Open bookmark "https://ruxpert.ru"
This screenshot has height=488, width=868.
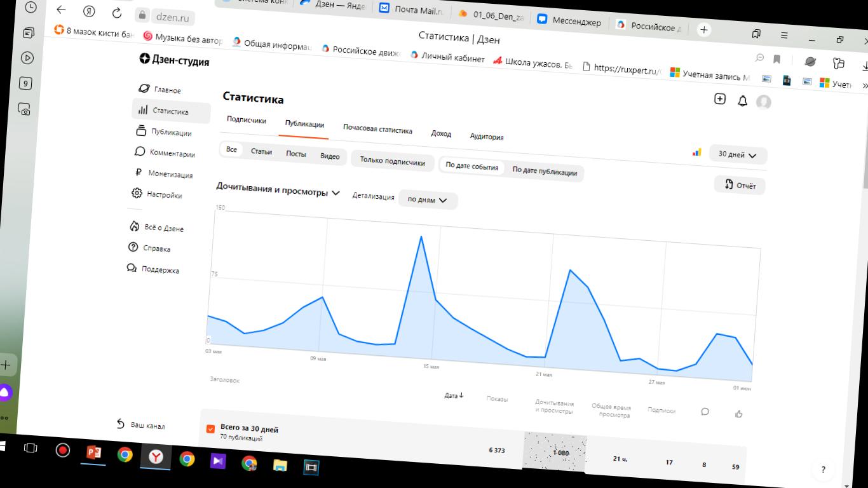622,69
